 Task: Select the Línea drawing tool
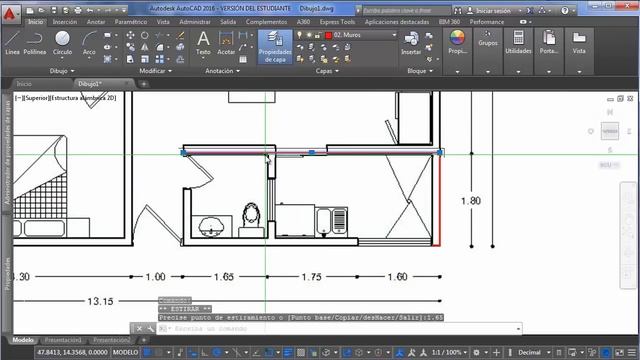coord(12,43)
